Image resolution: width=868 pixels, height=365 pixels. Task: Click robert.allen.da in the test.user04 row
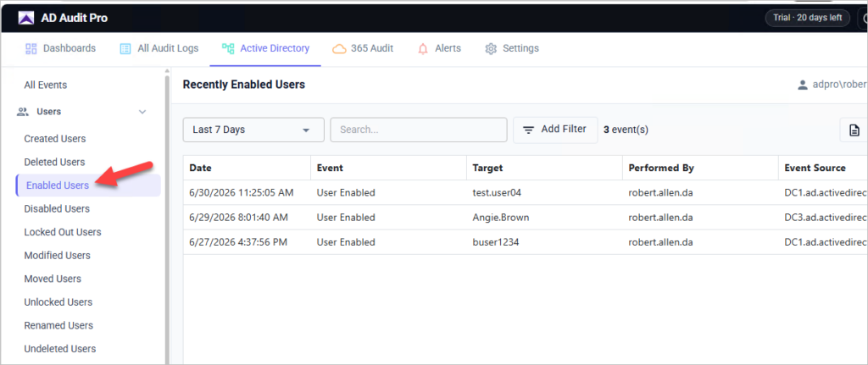[660, 193]
